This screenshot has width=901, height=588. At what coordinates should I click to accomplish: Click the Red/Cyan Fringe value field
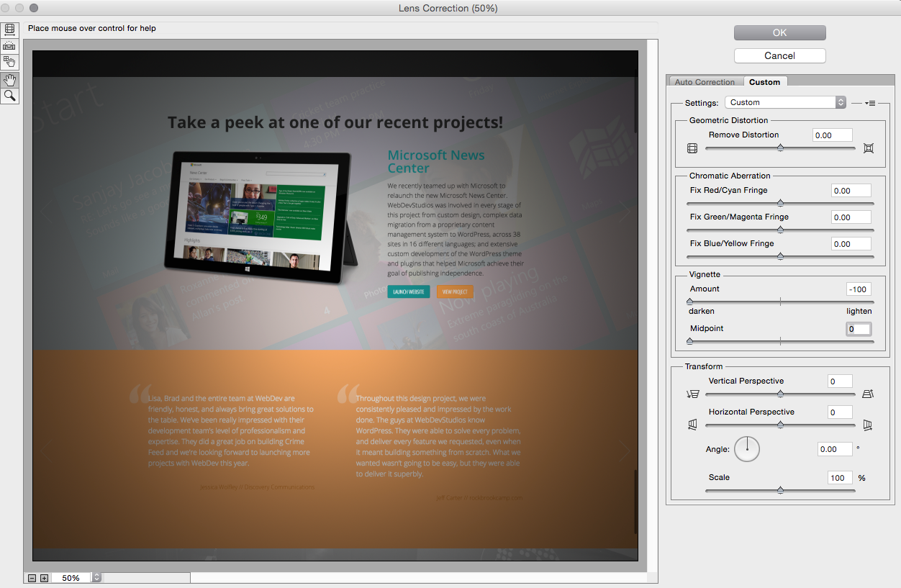coord(851,191)
